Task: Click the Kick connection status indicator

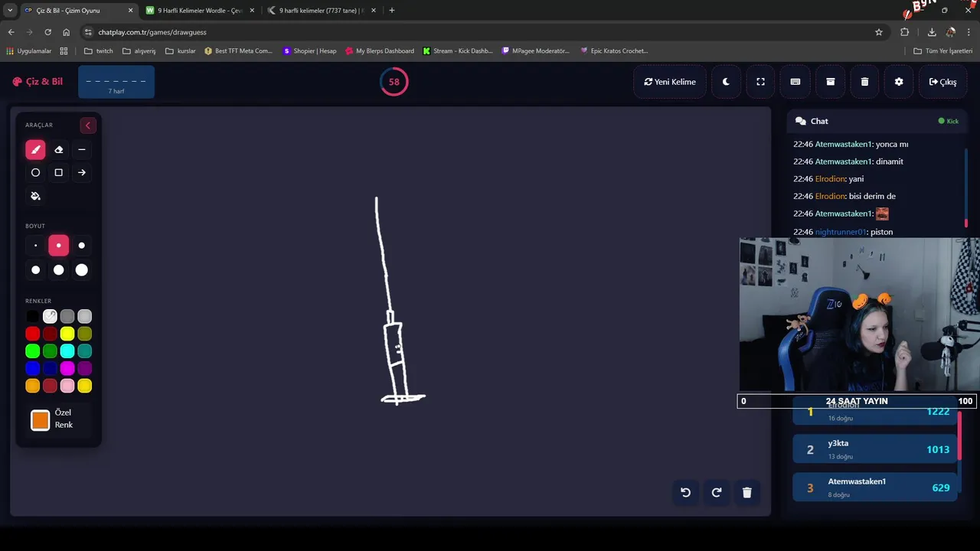Action: 949,121
